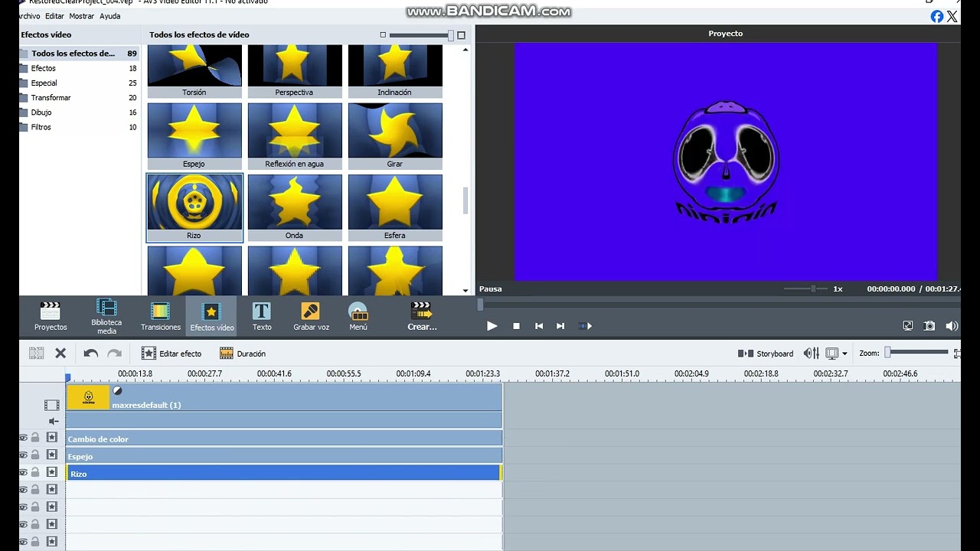The image size is (980, 551).
Task: Open the Menú disc section
Action: pyautogui.click(x=358, y=316)
